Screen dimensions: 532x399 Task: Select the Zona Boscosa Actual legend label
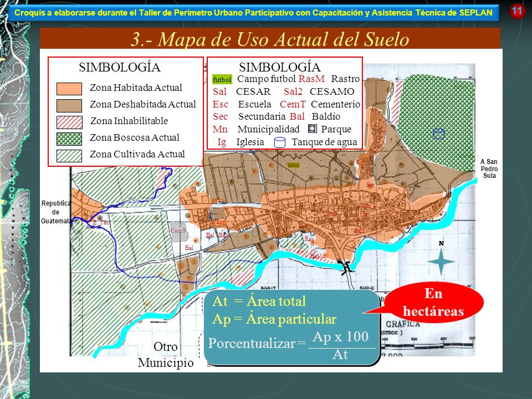pyautogui.click(x=134, y=137)
